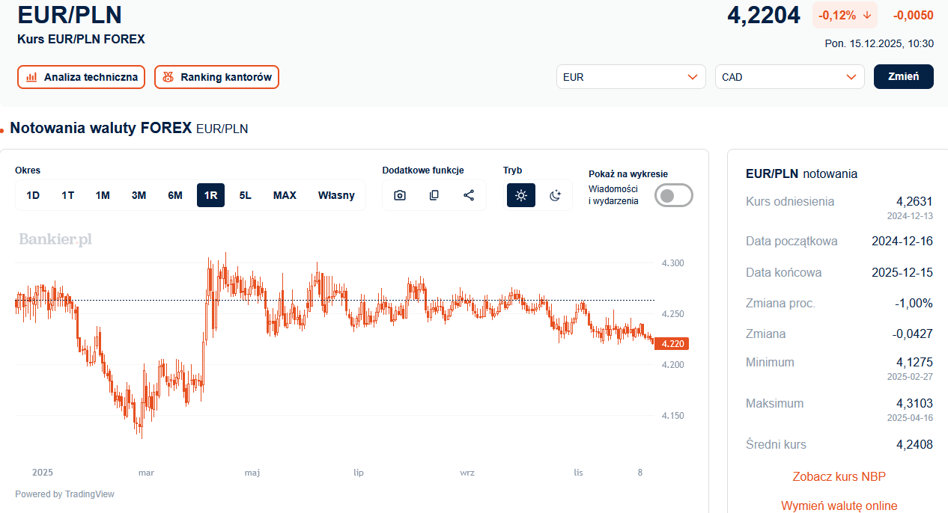Click the Powered by TradingView attribution
Image resolution: width=948 pixels, height=513 pixels.
click(x=65, y=494)
